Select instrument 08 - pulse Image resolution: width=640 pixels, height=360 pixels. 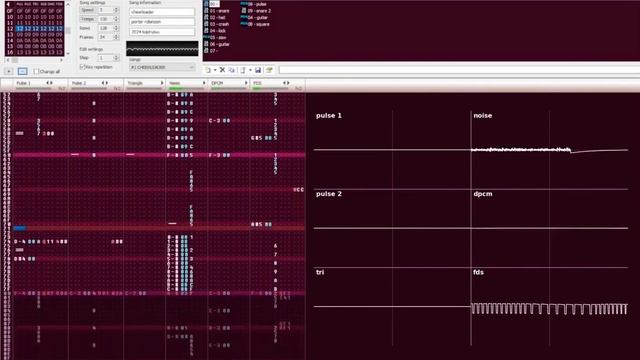coord(254,4)
